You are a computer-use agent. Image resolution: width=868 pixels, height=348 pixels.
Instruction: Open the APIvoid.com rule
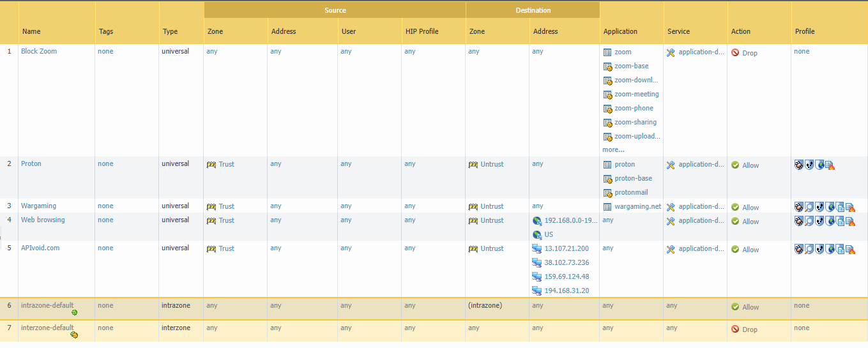click(x=40, y=248)
